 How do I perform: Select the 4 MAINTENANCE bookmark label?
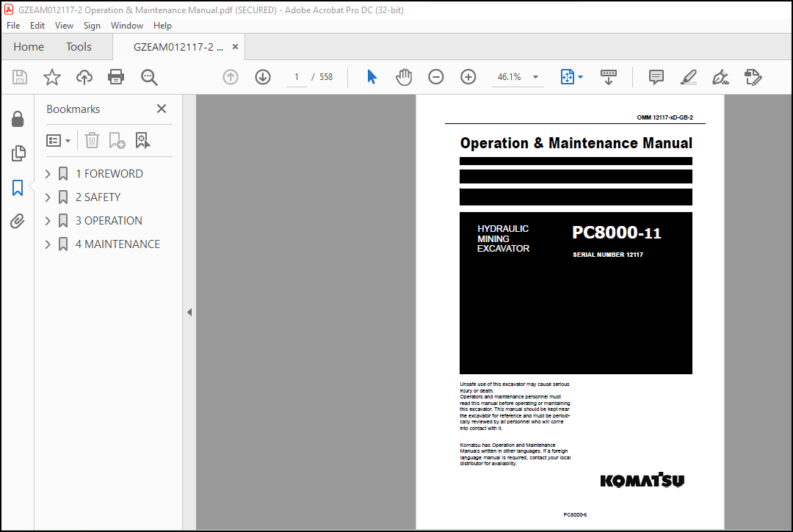(117, 244)
